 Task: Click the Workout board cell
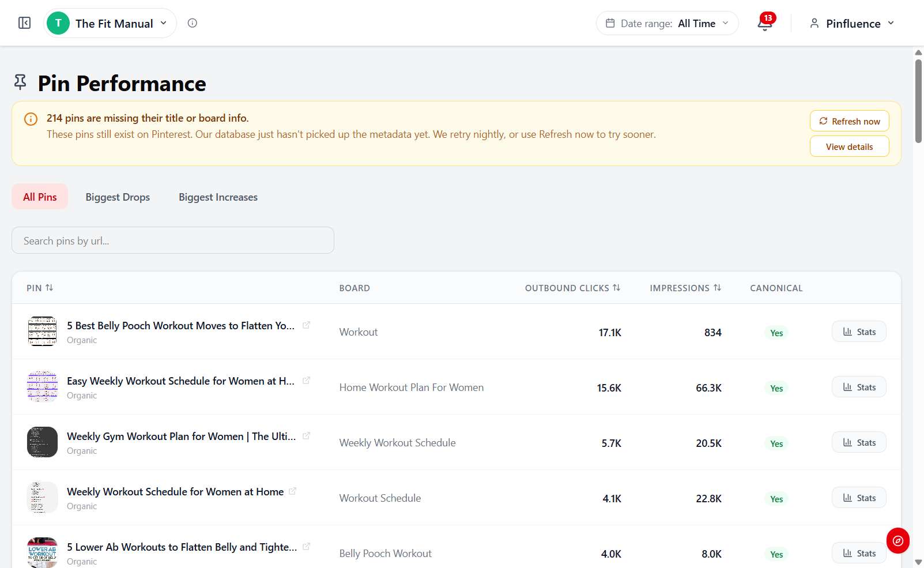(x=359, y=332)
